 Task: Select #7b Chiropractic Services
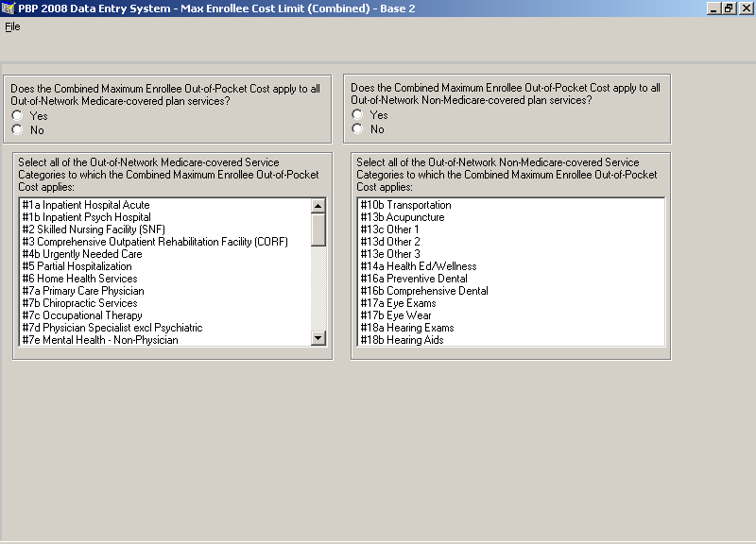click(x=166, y=303)
